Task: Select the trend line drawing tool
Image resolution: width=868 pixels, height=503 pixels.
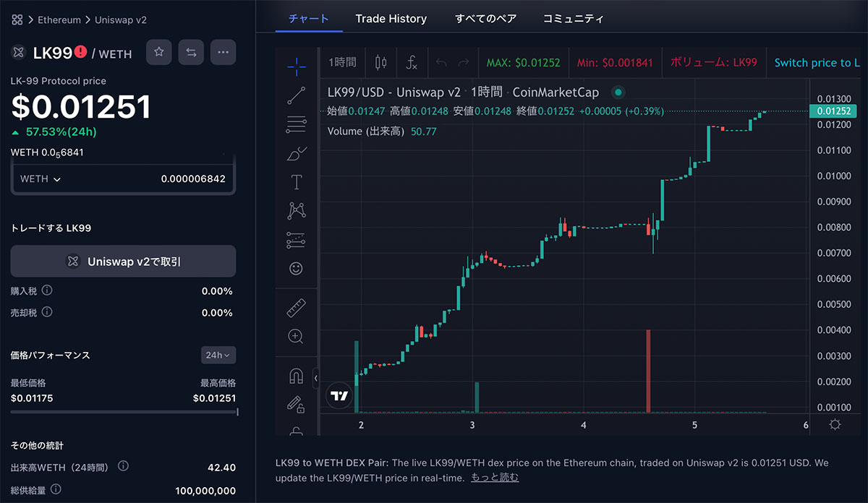Action: (x=296, y=95)
